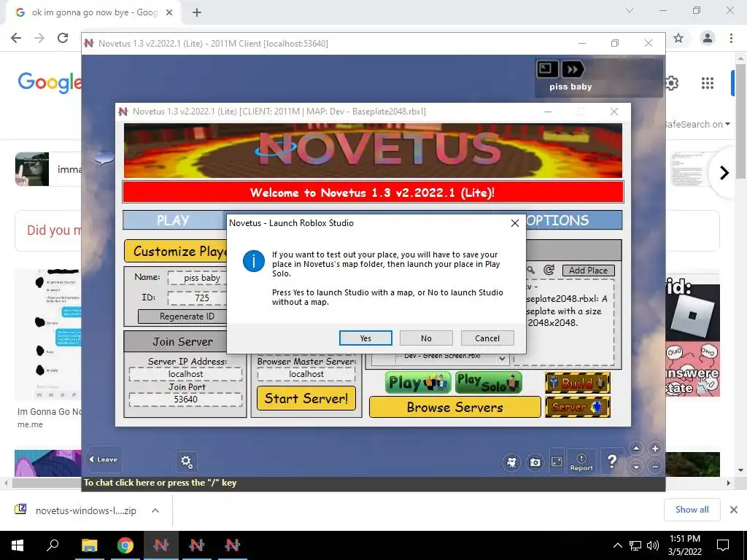The width and height of the screenshot is (747, 560).
Task: Click the player list collapse icon
Action: pos(547,69)
